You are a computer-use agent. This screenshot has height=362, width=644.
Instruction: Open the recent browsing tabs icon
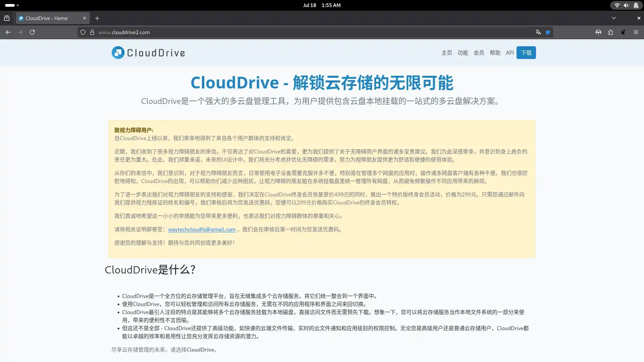pyautogui.click(x=7, y=18)
